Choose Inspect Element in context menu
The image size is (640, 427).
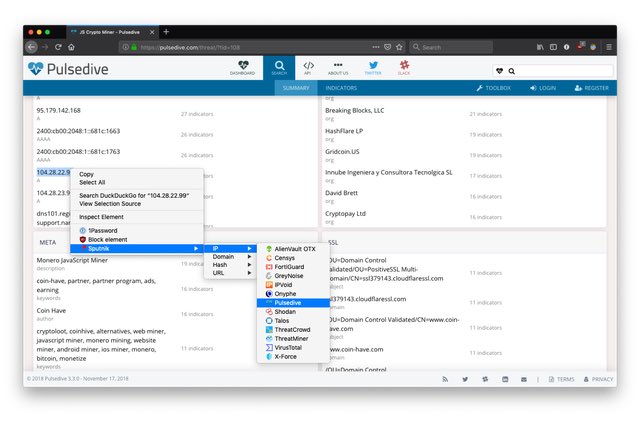(x=137, y=217)
